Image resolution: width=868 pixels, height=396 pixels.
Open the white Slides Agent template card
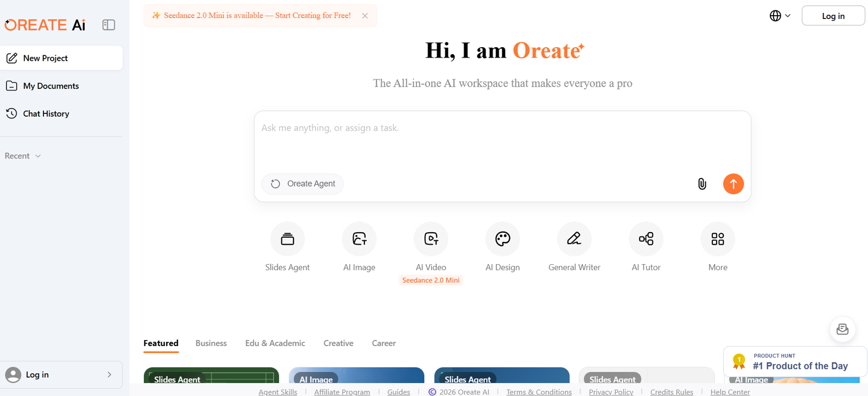coord(647,375)
